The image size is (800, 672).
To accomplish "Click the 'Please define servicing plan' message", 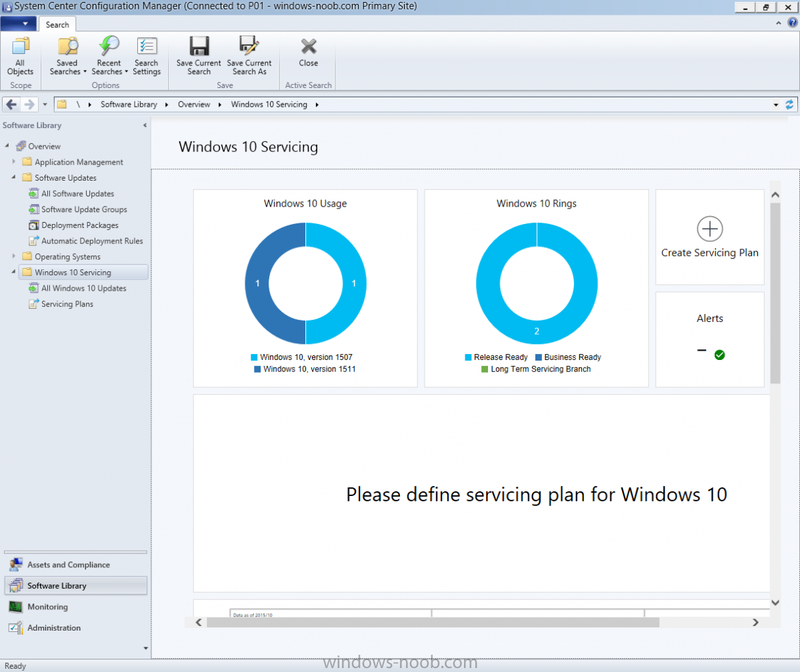I will pyautogui.click(x=537, y=495).
